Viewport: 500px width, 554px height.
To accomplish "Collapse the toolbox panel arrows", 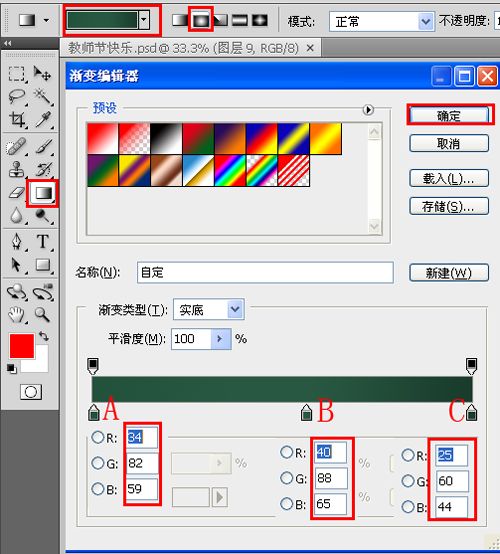I will [8, 43].
